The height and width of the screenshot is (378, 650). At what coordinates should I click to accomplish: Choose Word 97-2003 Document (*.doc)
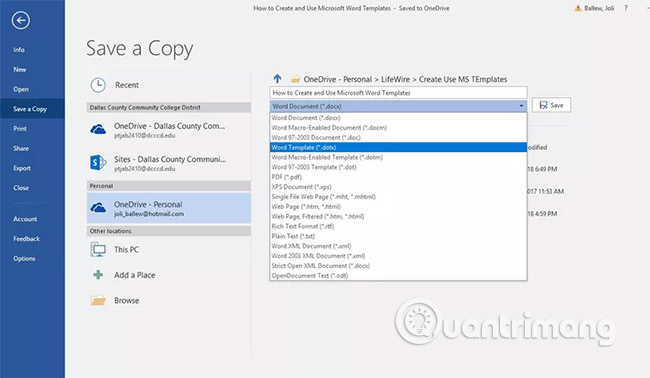click(x=398, y=138)
